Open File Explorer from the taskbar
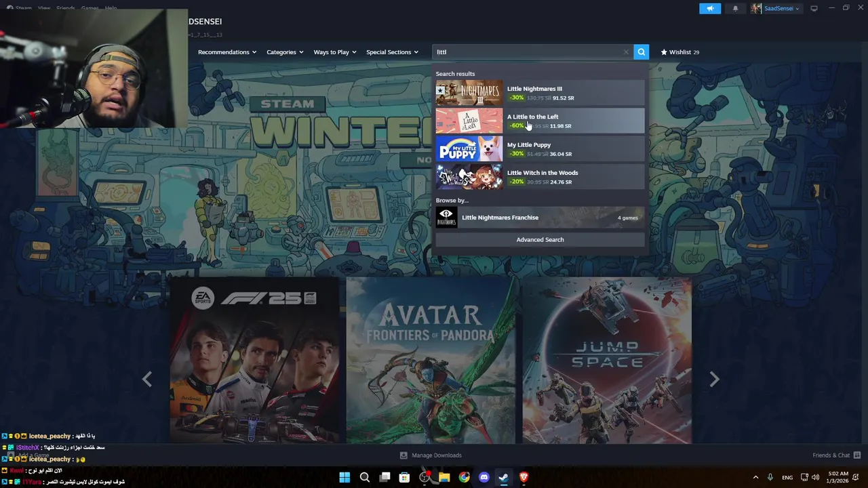 coord(444,477)
